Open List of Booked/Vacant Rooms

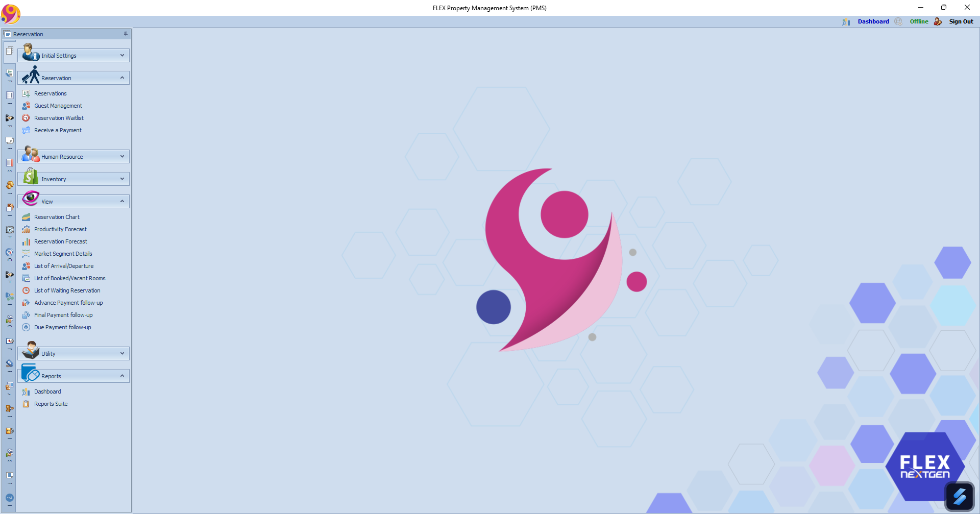coord(69,278)
